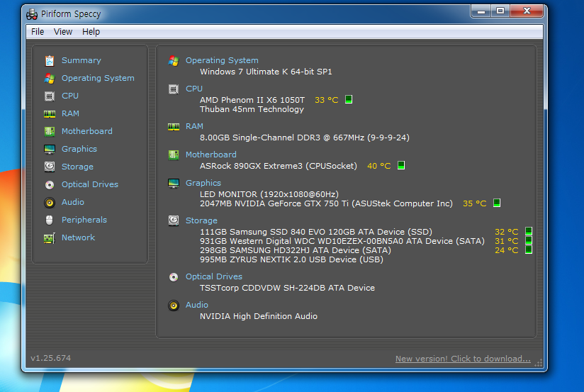Select Summary in the sidebar
This screenshot has width=584, height=392.
pyautogui.click(x=82, y=60)
